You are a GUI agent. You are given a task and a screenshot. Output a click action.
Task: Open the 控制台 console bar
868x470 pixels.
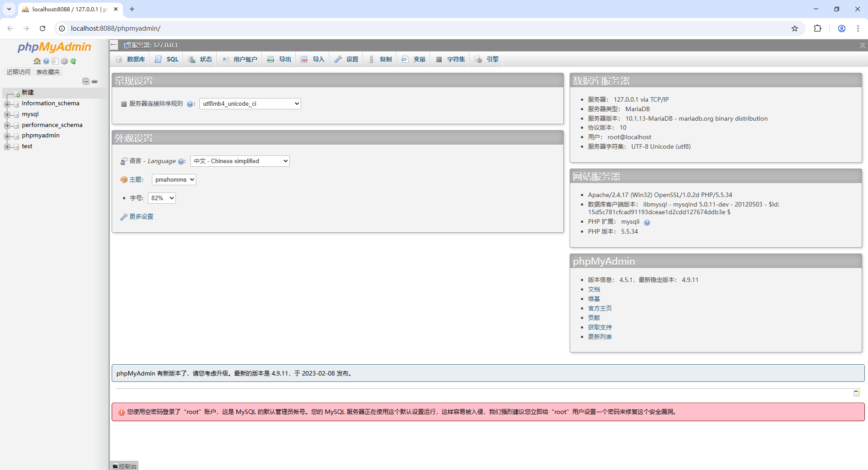click(x=124, y=466)
